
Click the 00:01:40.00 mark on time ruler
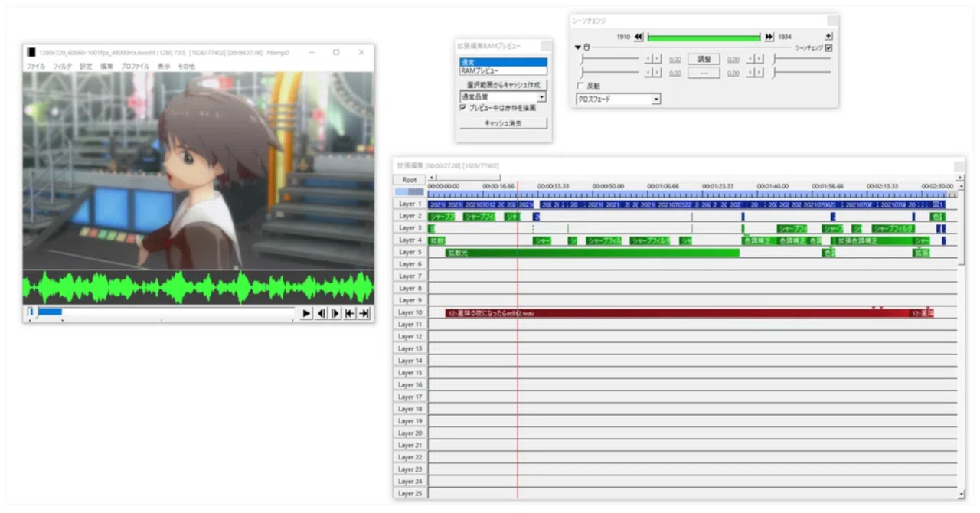coord(772,186)
